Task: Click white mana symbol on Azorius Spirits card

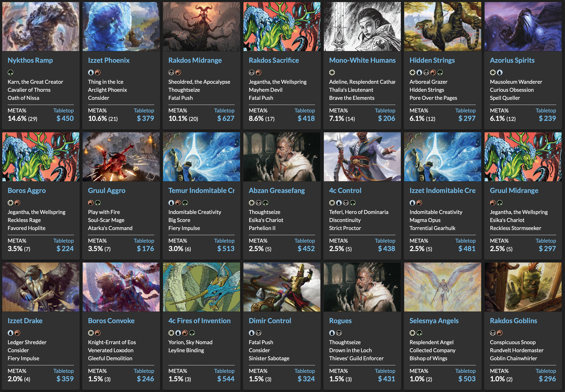Action: [493, 72]
